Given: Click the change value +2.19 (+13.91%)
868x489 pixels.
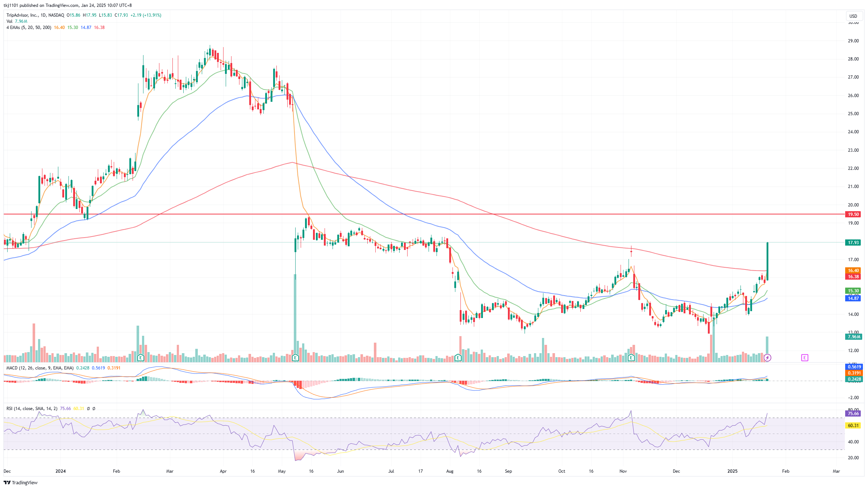Looking at the screenshot, I should pyautogui.click(x=146, y=15).
